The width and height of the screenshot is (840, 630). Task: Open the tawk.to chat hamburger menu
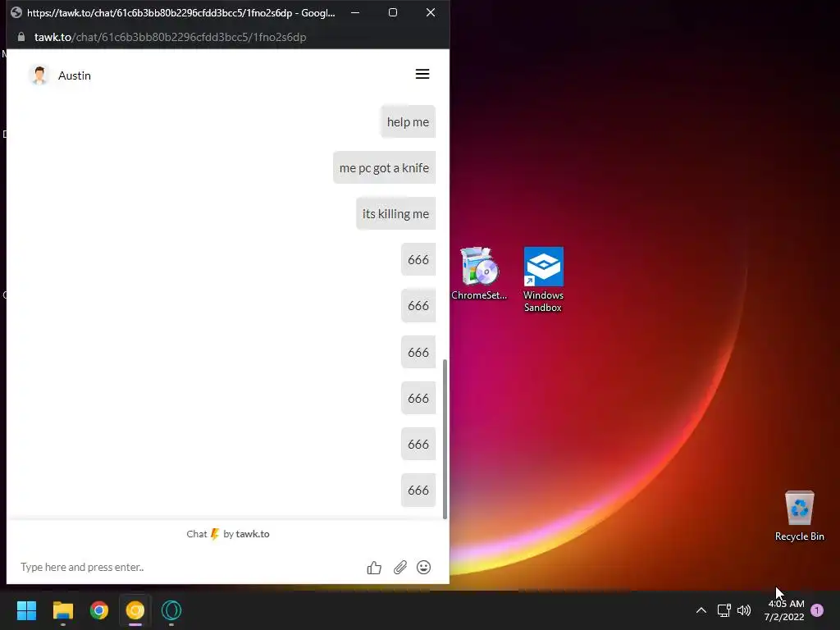(x=422, y=75)
